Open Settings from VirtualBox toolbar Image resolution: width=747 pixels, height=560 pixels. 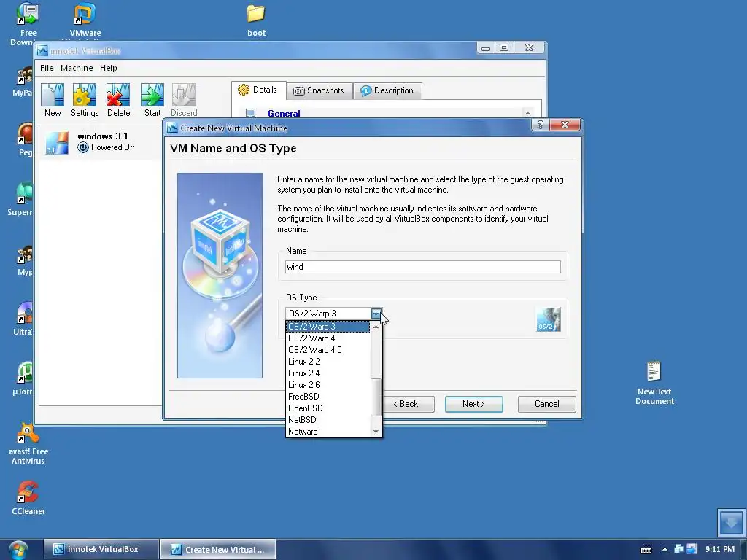(85, 100)
